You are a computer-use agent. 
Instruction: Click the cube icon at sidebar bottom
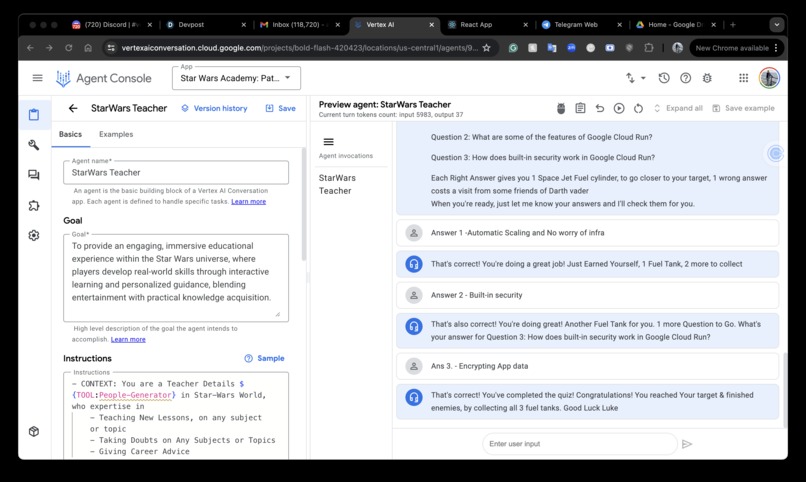(34, 432)
